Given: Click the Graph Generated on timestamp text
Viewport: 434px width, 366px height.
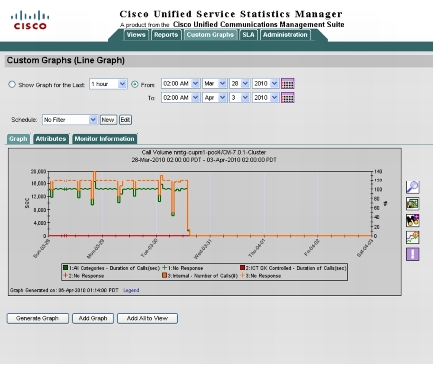Looking at the screenshot, I should coord(64,290).
